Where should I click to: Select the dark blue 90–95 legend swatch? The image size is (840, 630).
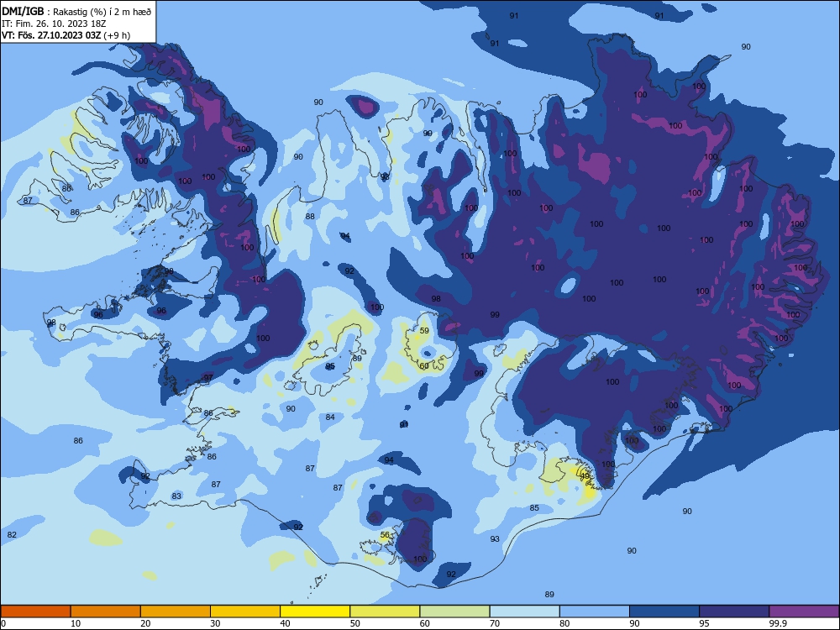(664, 612)
